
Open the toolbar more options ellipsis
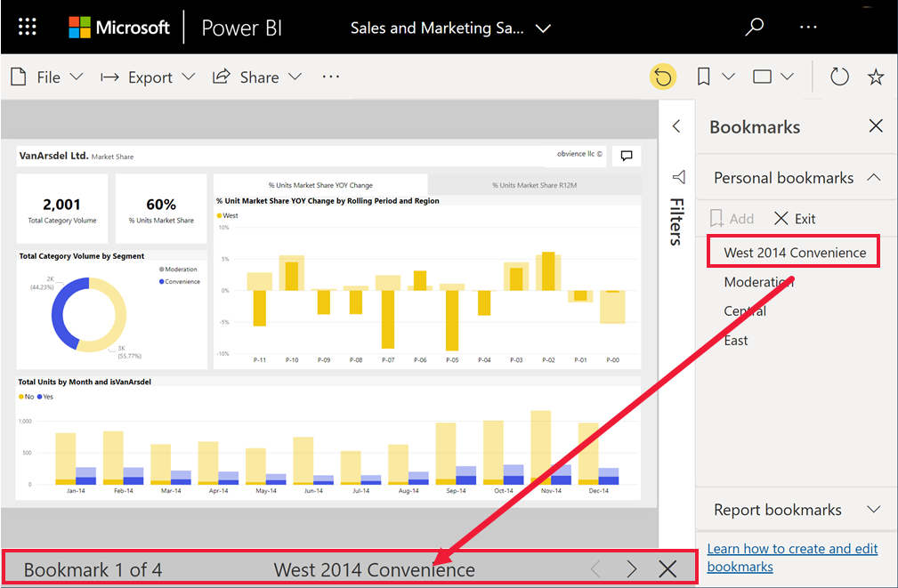point(331,77)
